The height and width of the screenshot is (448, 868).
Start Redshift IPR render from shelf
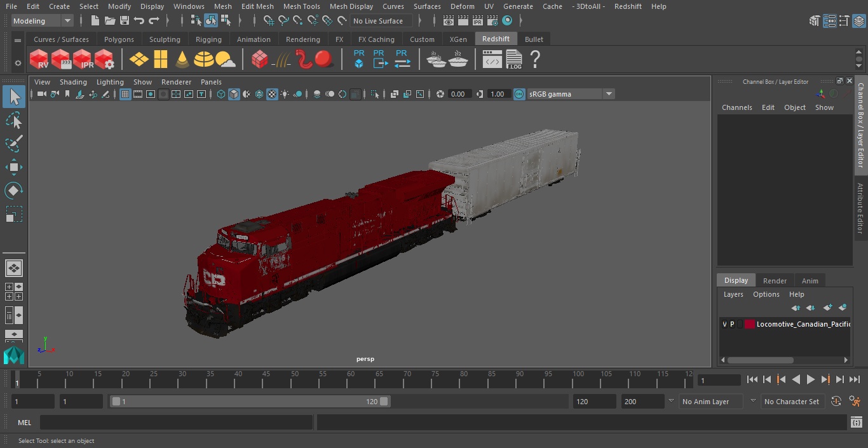[x=83, y=60]
